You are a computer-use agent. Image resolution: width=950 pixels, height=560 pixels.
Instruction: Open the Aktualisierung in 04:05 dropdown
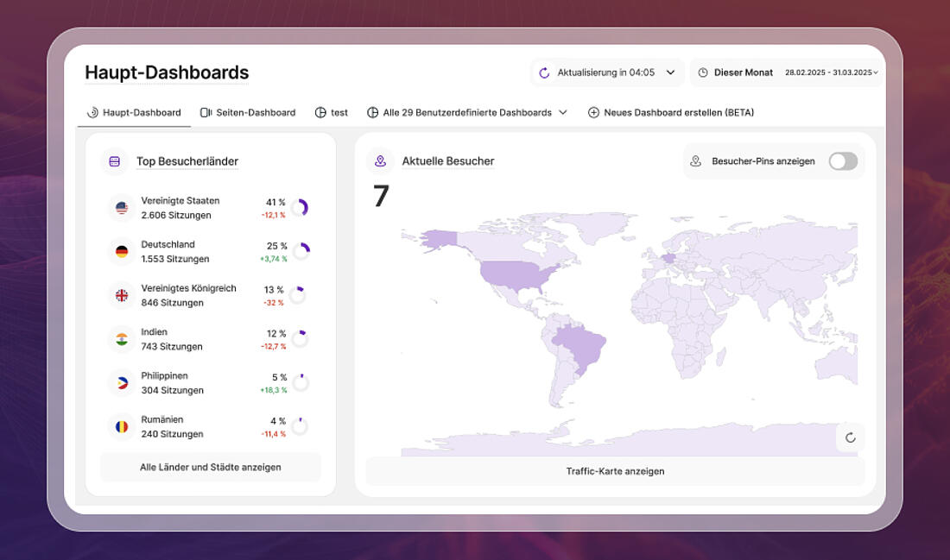(x=608, y=72)
